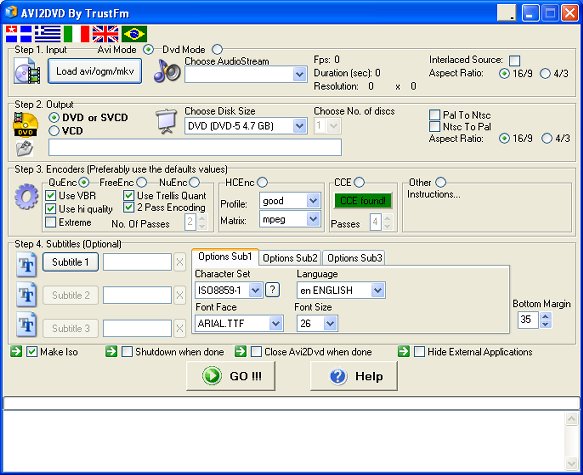Click the text icon beside Subtitle 3
The image size is (583, 475).
point(26,325)
